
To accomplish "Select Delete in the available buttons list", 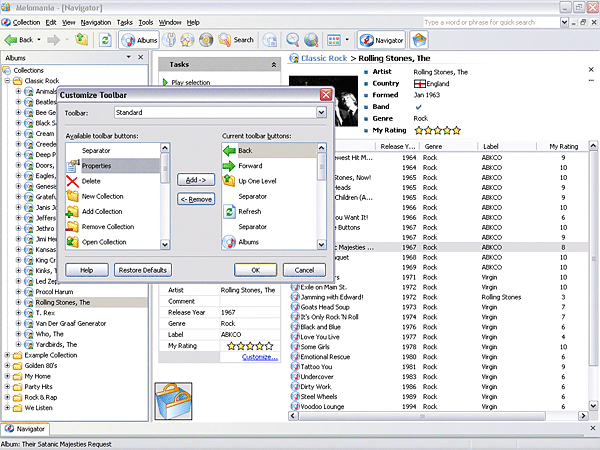I will 91,181.
